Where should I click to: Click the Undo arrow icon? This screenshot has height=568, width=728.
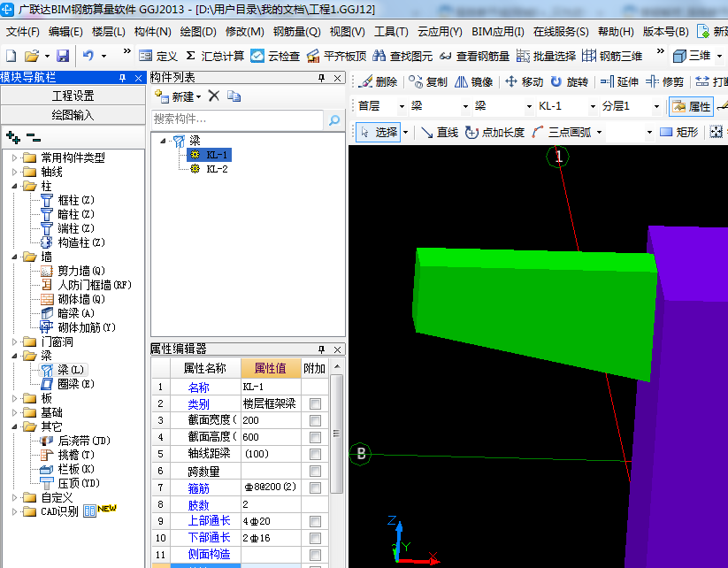(88, 56)
